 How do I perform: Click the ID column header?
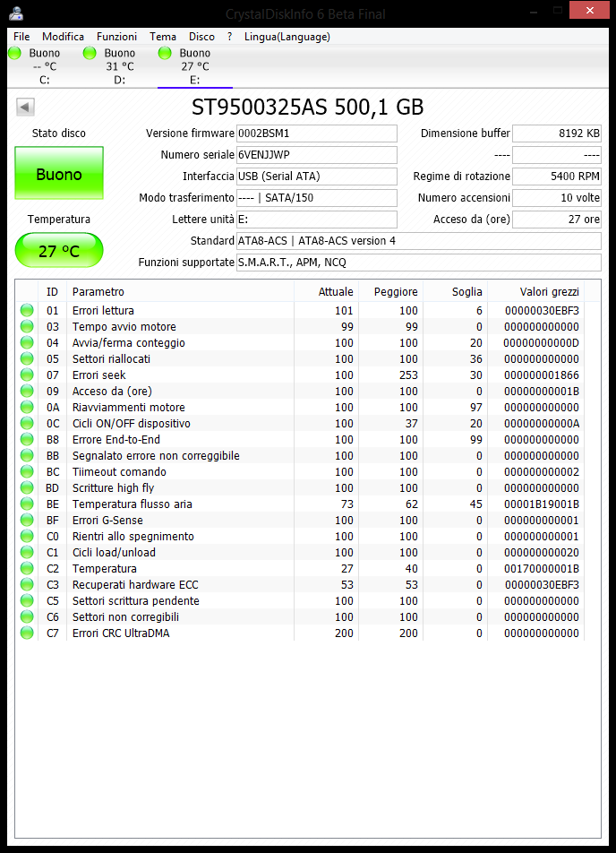click(52, 291)
